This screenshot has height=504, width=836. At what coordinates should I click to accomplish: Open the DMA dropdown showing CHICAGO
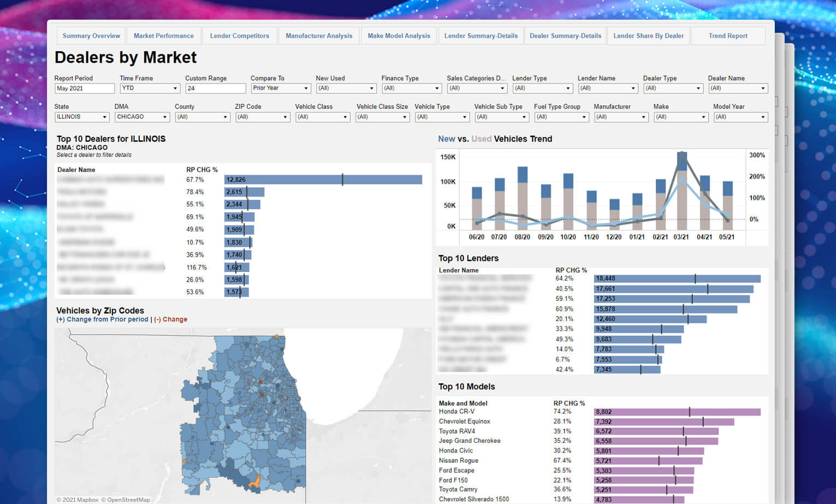pyautogui.click(x=142, y=117)
